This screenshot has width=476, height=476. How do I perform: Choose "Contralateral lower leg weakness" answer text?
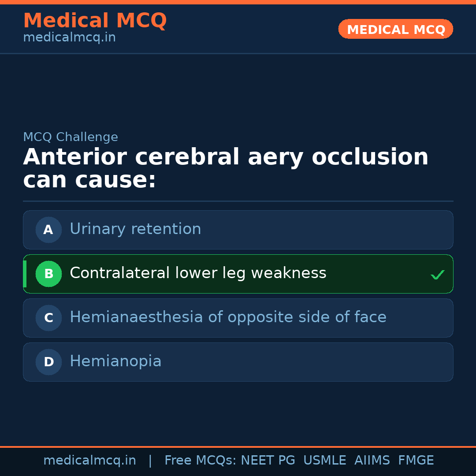(x=198, y=273)
